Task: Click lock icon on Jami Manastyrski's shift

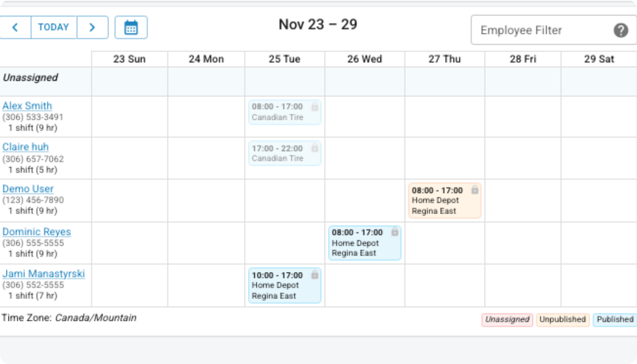Action: tap(315, 275)
